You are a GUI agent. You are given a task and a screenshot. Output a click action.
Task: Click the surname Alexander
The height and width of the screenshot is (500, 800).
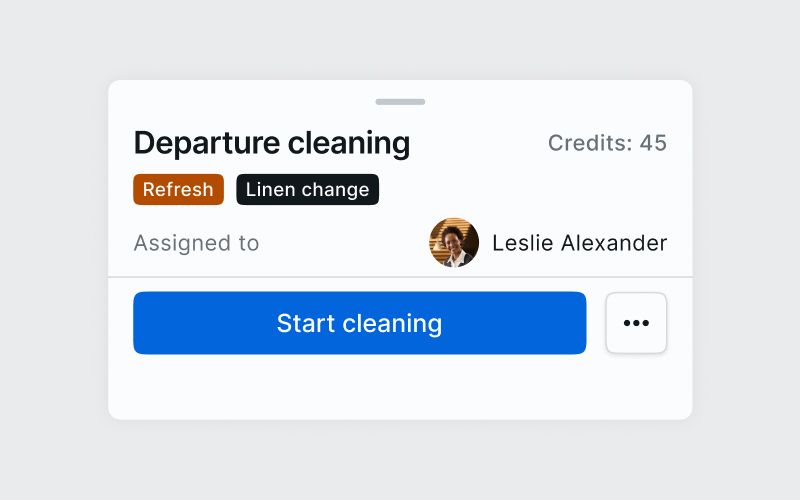[611, 243]
